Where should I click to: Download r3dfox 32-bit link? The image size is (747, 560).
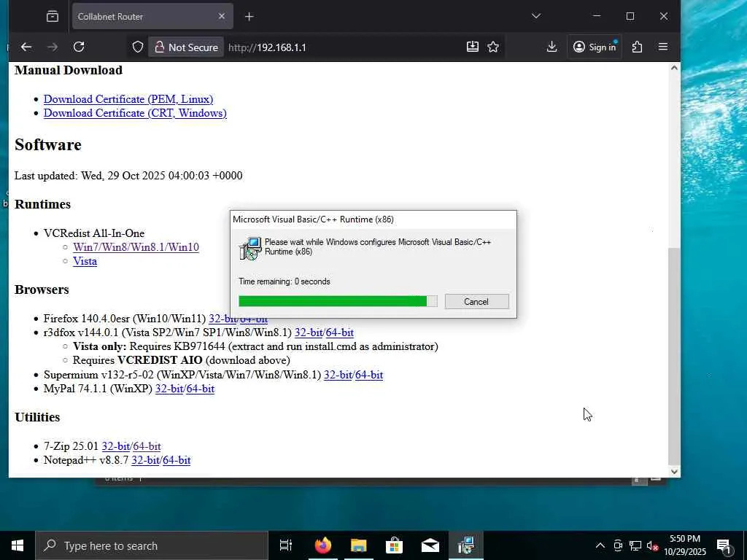pyautogui.click(x=309, y=332)
